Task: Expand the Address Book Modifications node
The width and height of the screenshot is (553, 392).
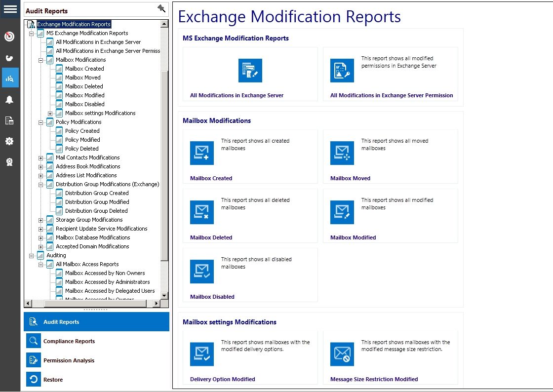Action: 40,167
